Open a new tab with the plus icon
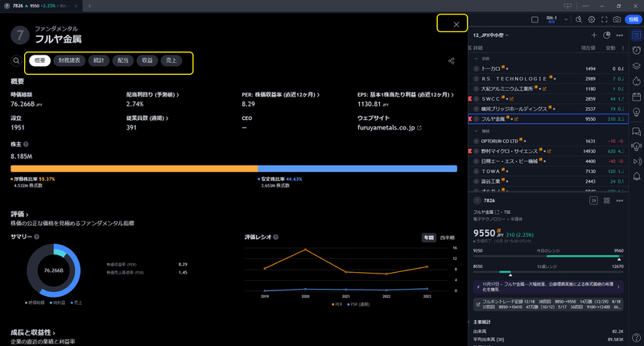The height and width of the screenshot is (346, 644). click(x=89, y=6)
